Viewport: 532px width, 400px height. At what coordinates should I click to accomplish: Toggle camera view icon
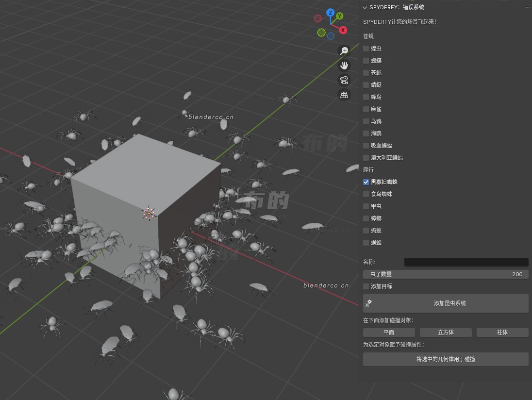coord(344,80)
